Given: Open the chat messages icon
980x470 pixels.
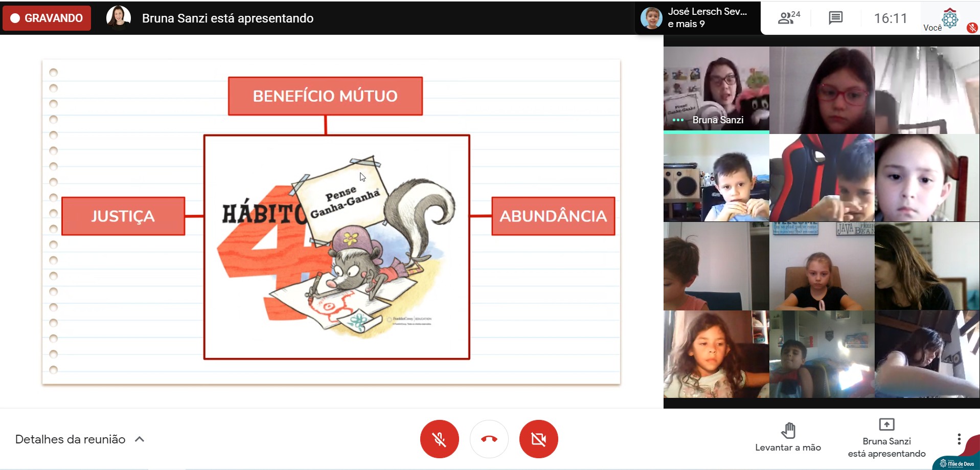Looking at the screenshot, I should click(835, 18).
